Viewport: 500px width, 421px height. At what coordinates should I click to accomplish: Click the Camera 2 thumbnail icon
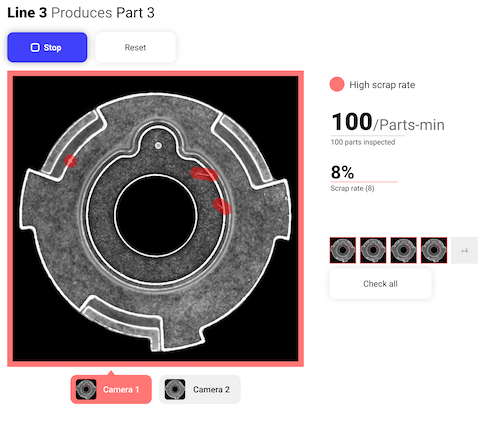(x=175, y=389)
